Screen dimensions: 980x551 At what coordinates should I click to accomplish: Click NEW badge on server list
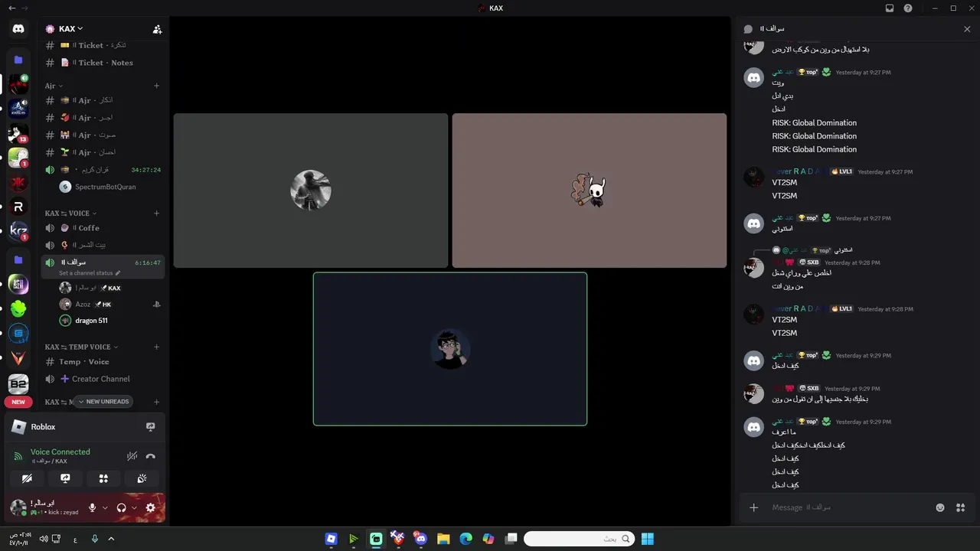coord(18,402)
